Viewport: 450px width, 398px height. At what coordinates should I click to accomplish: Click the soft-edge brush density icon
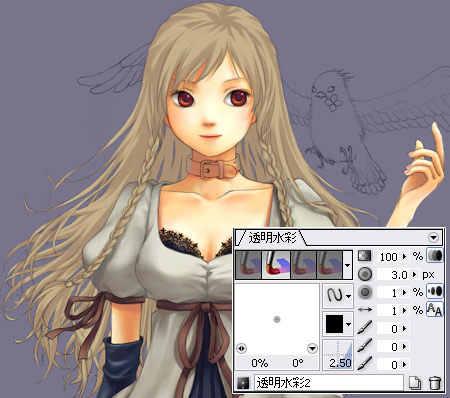point(365,292)
